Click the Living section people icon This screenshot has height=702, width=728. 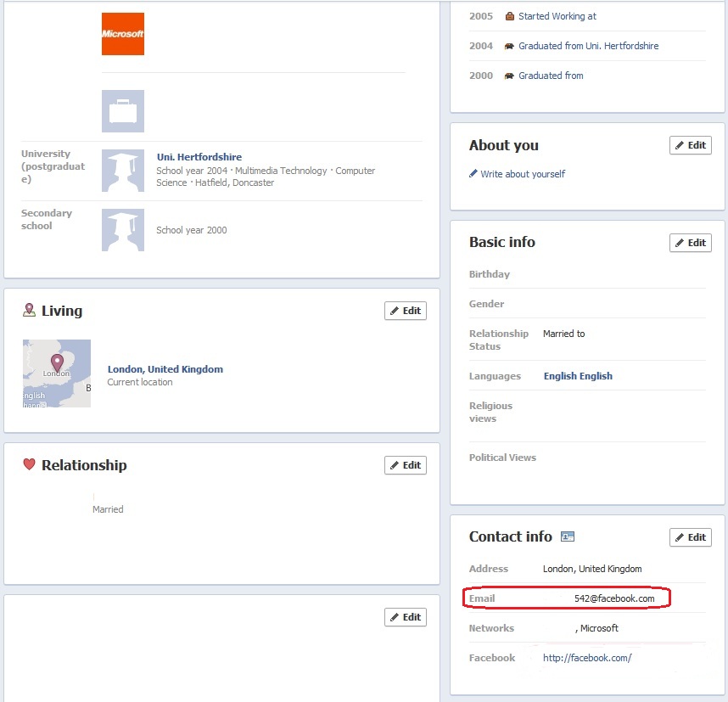click(29, 311)
